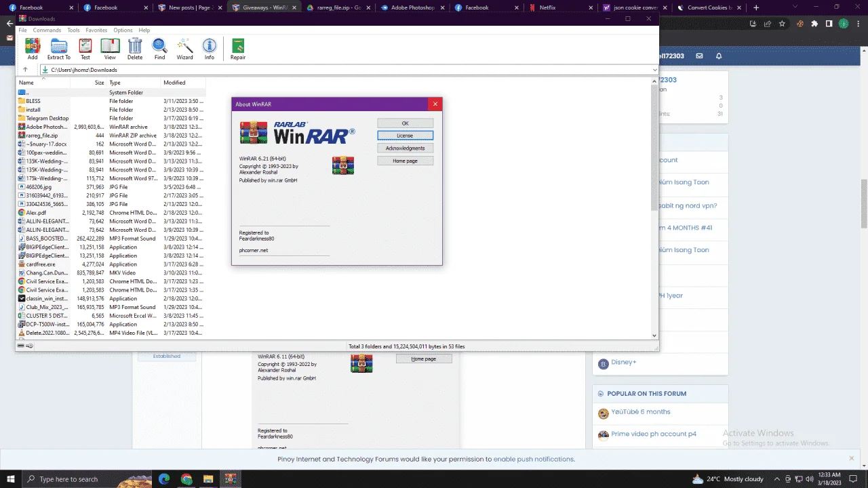Screen dimensions: 868x488
Task: Open File Explorer from taskbar
Action: 208,479
